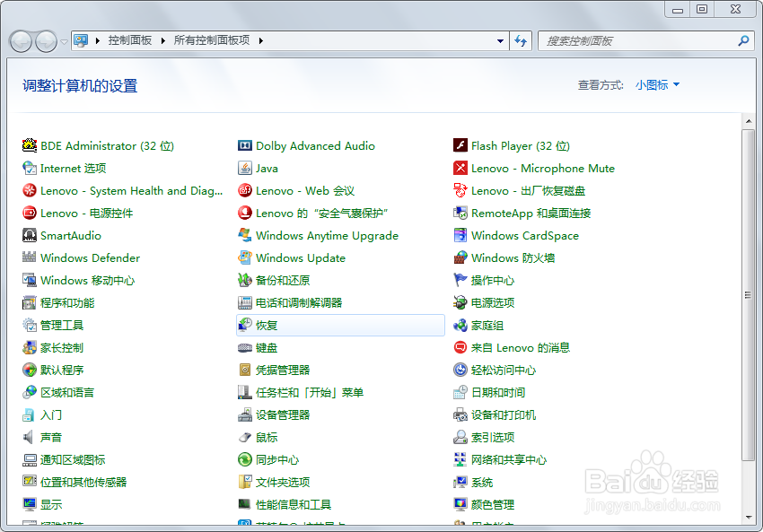Expand the address bar history dropdown arrow

point(500,41)
